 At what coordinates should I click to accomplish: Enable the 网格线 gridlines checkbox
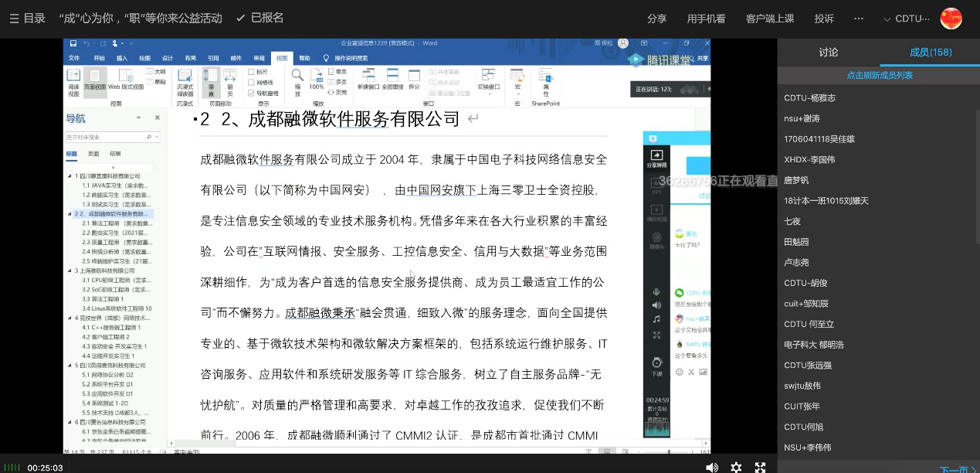click(260, 82)
